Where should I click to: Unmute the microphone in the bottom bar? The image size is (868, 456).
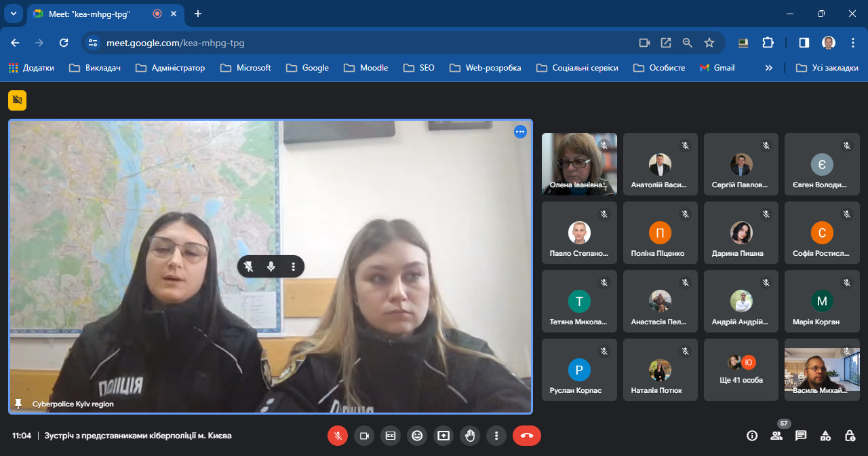coord(338,436)
